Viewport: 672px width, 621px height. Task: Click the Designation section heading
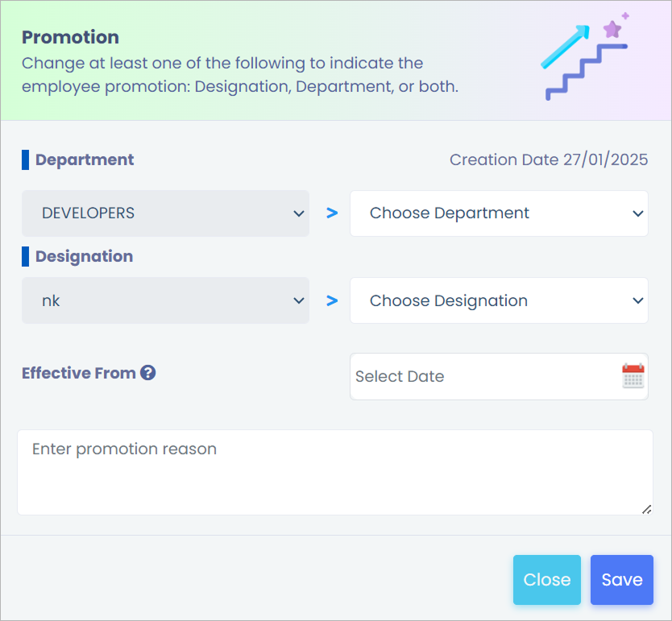coord(85,256)
